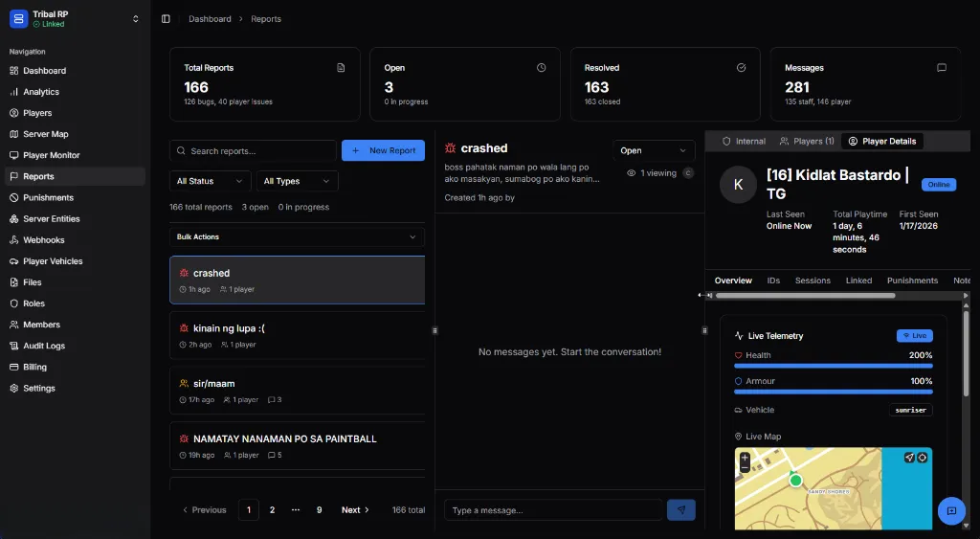Click the Total Reports document icon
The width and height of the screenshot is (980, 539).
tap(341, 68)
